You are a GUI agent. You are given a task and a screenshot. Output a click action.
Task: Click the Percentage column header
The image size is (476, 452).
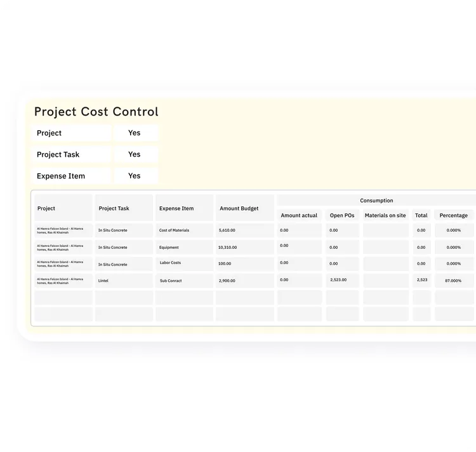point(454,215)
